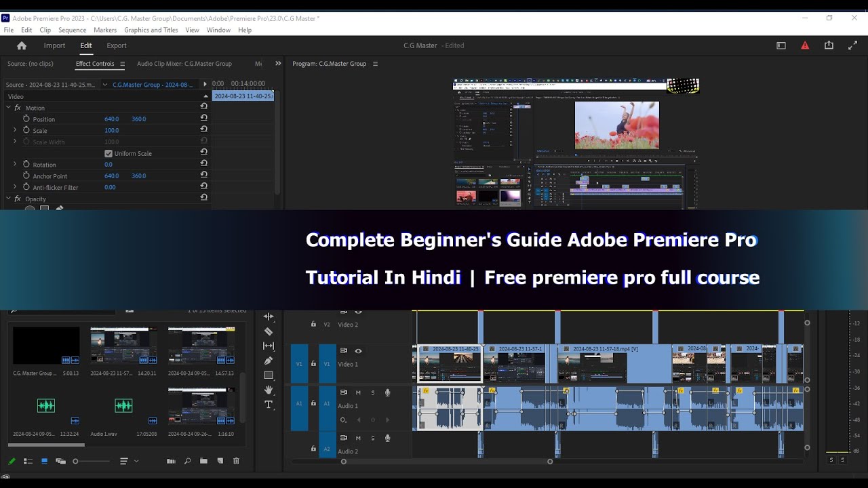Select the Rectangle tool
The width and height of the screenshot is (868, 488).
point(269,375)
